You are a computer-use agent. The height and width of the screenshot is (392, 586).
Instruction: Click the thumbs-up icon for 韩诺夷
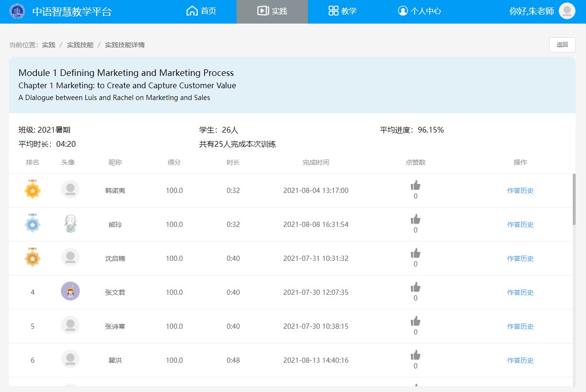416,185
